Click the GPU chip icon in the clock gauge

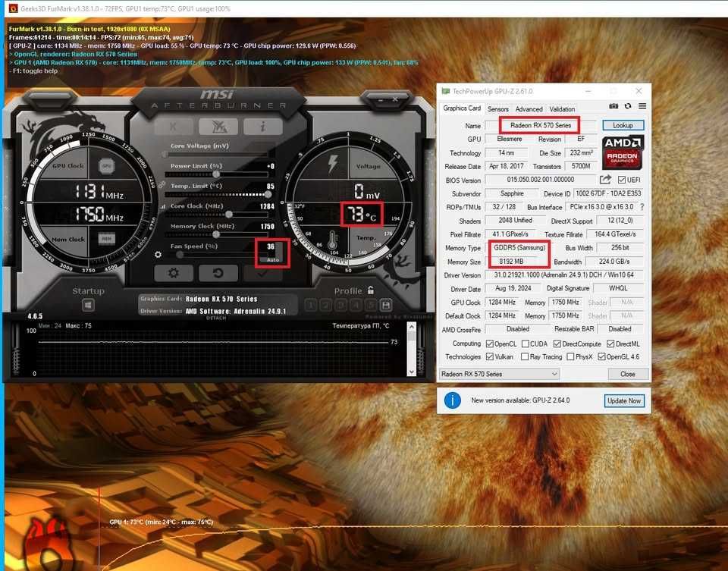(x=106, y=166)
